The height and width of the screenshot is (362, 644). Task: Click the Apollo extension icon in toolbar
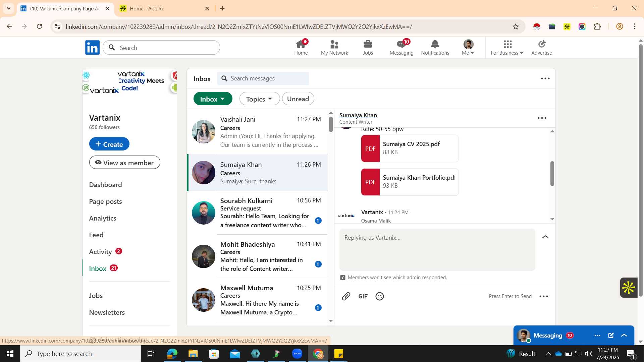pyautogui.click(x=567, y=26)
